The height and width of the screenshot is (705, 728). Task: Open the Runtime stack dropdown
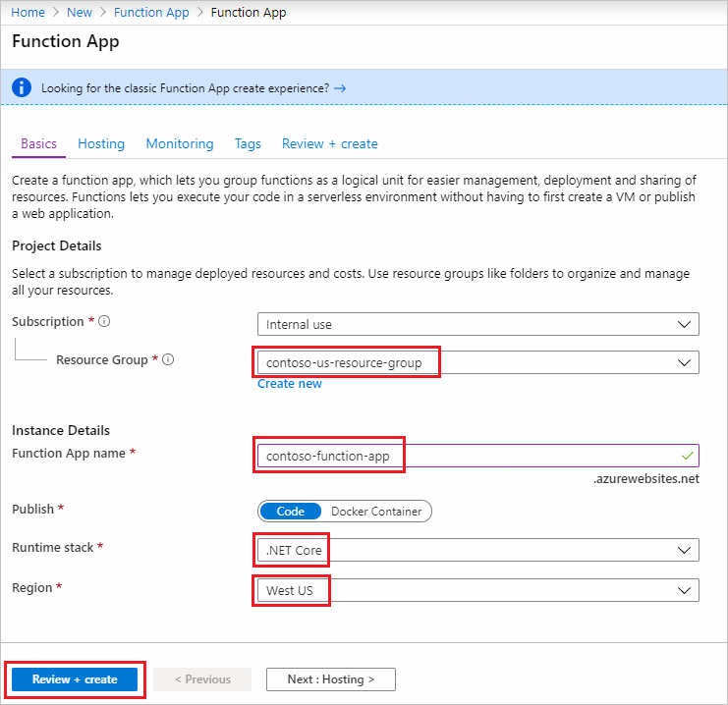[x=476, y=550]
